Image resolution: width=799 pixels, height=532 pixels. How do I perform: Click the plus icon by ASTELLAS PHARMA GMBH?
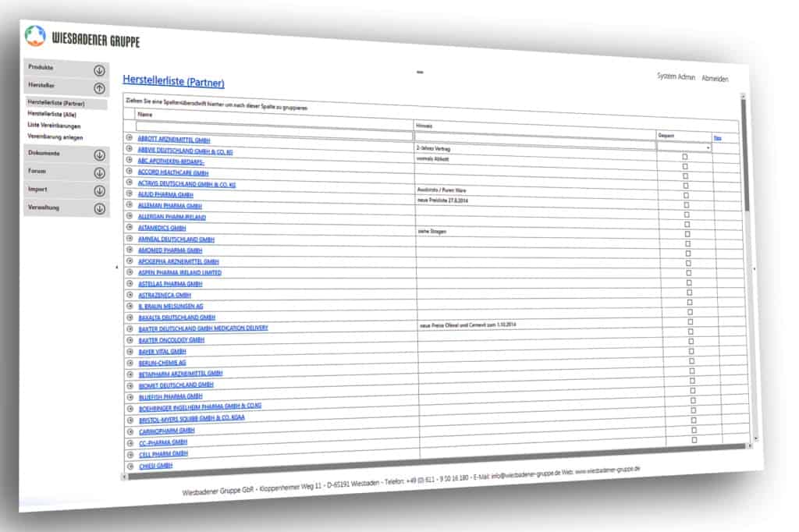pos(130,283)
